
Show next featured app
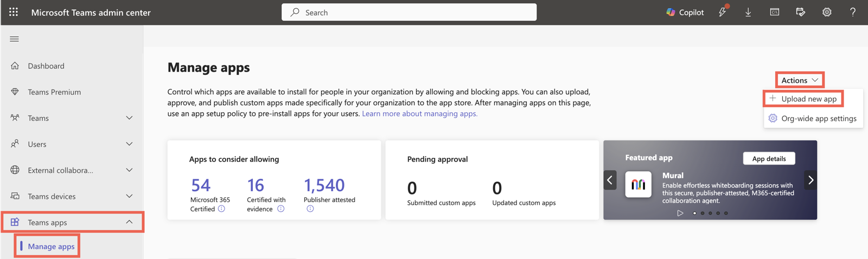[x=810, y=180]
